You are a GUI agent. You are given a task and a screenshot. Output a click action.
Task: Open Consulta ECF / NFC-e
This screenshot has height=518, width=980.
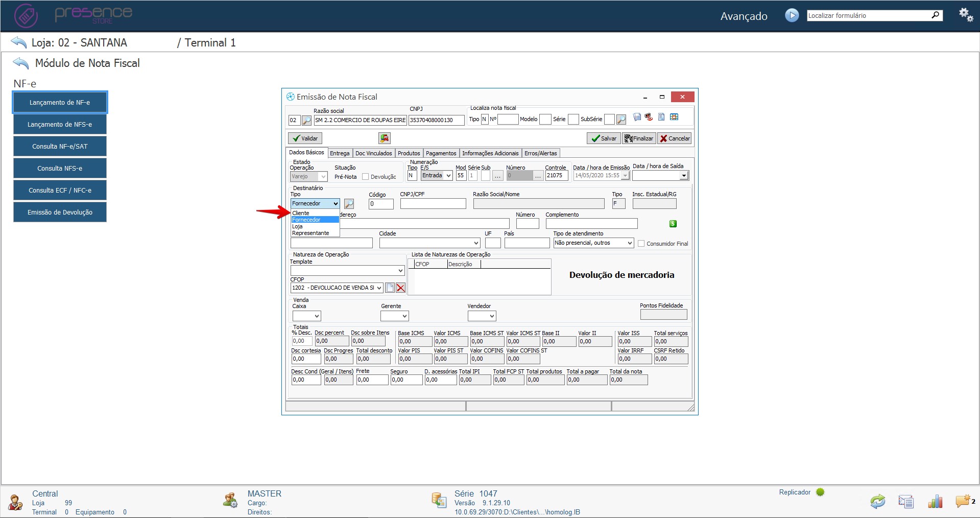coord(60,191)
